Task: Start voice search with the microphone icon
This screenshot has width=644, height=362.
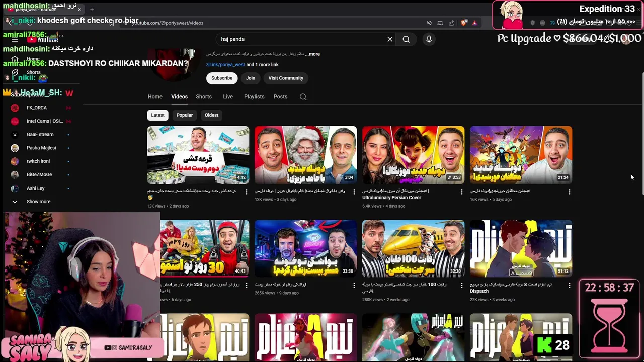Action: [429, 39]
